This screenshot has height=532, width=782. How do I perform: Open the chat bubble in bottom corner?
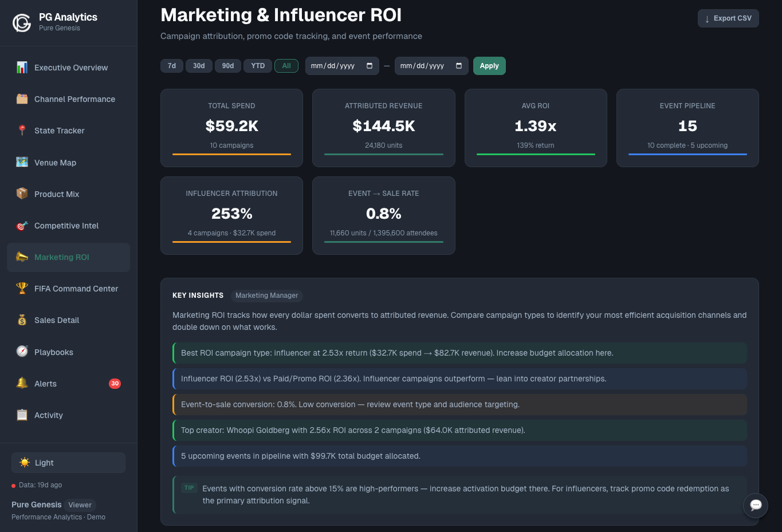(x=756, y=506)
